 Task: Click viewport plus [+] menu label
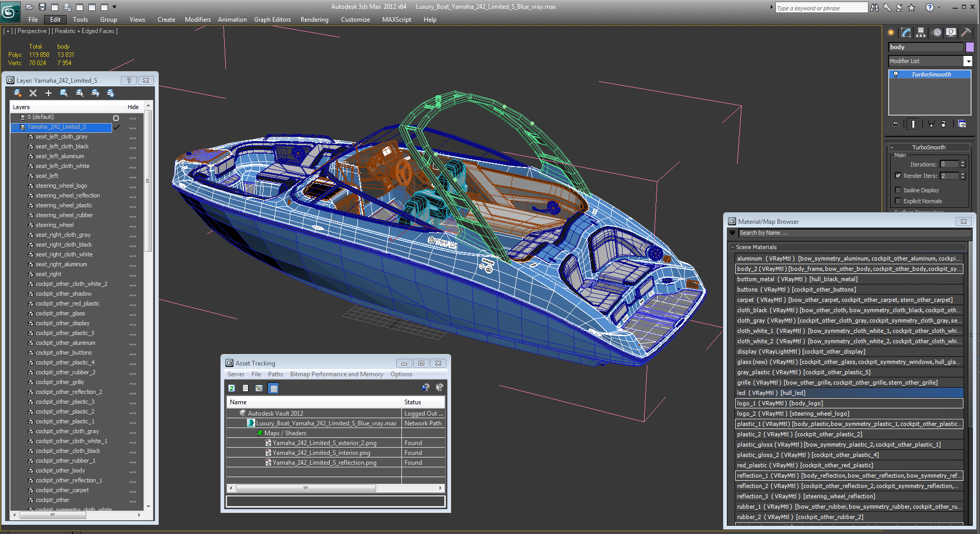pyautogui.click(x=8, y=31)
